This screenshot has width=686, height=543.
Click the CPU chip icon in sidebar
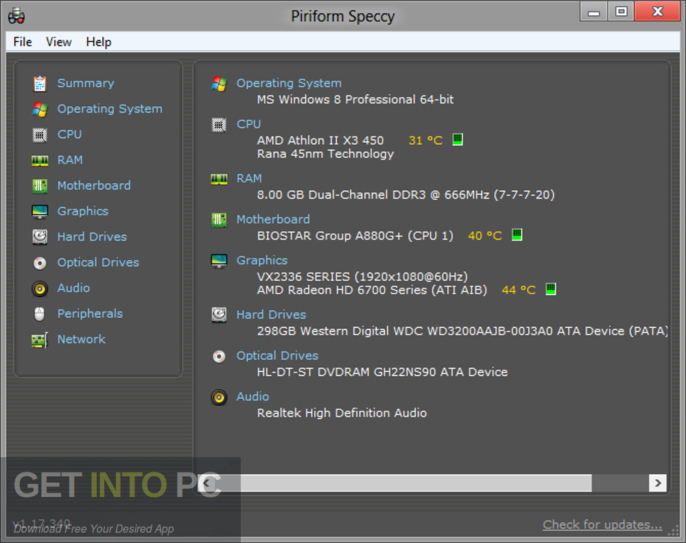pyautogui.click(x=40, y=135)
